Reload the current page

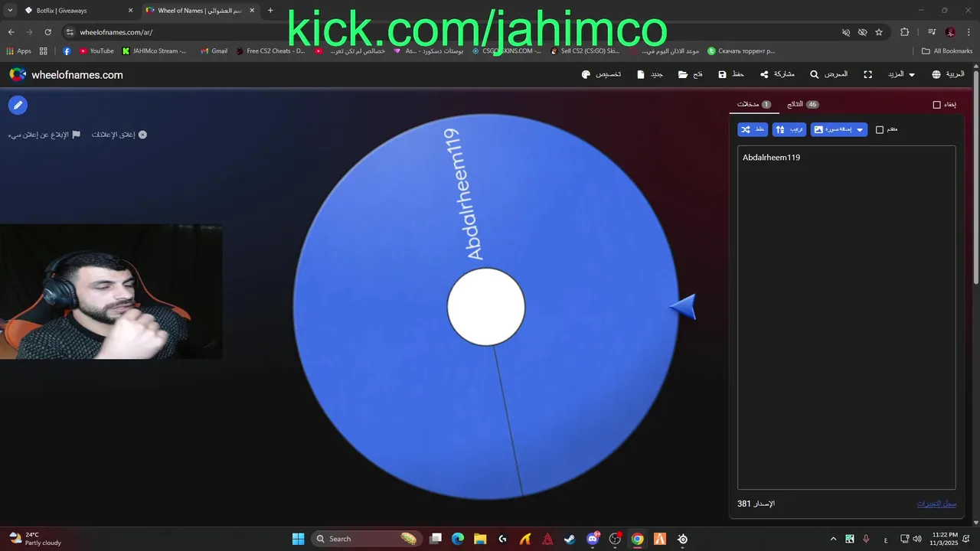click(x=47, y=32)
